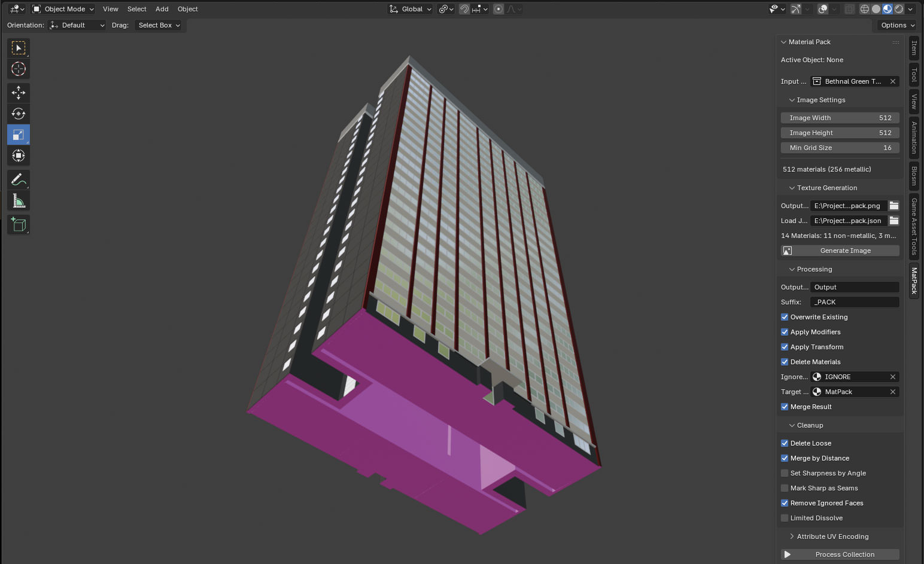Open the Object Mode dropdown
The height and width of the screenshot is (564, 924).
coord(63,9)
